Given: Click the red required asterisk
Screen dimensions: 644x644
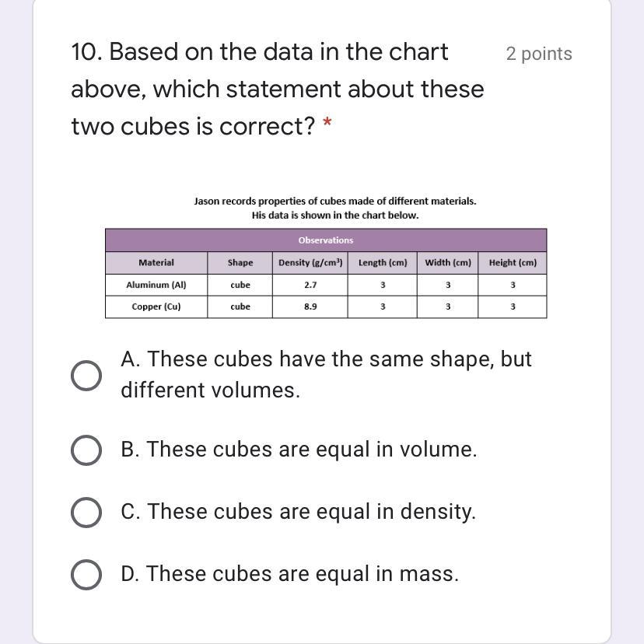Looking at the screenshot, I should [x=328, y=124].
